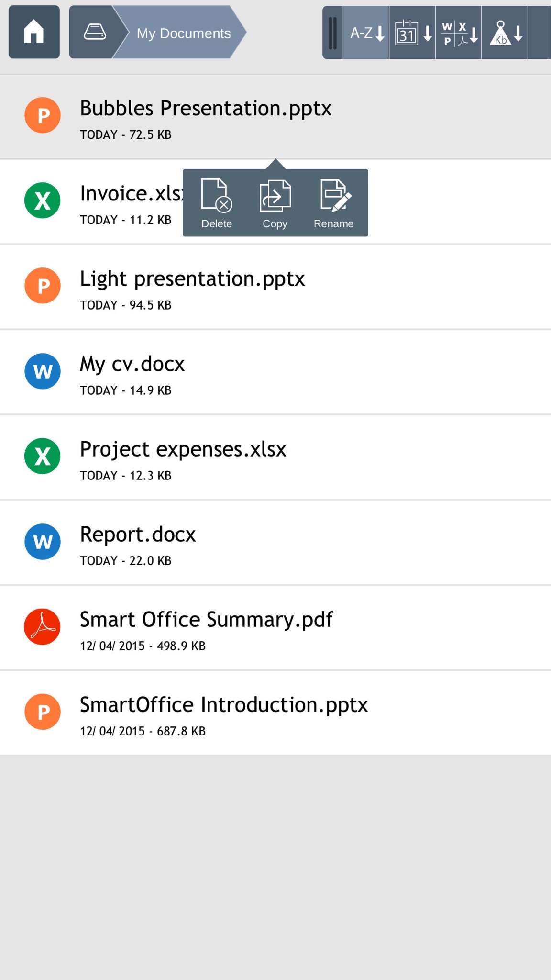
Task: Sort files by document type icon
Action: (458, 33)
